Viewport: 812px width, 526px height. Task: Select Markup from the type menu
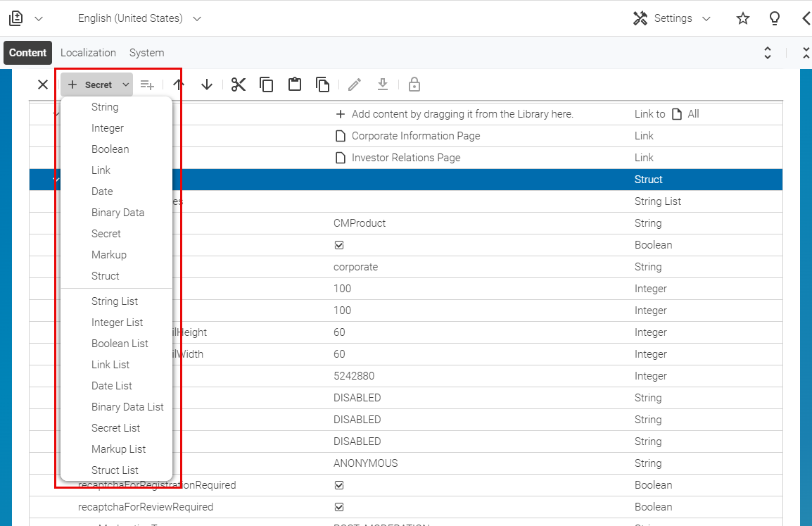tap(109, 255)
